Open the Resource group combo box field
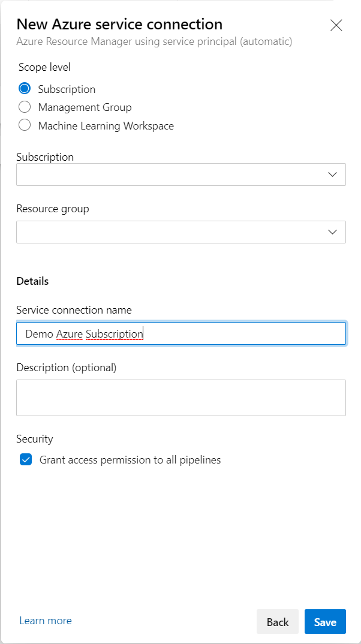 181,232
